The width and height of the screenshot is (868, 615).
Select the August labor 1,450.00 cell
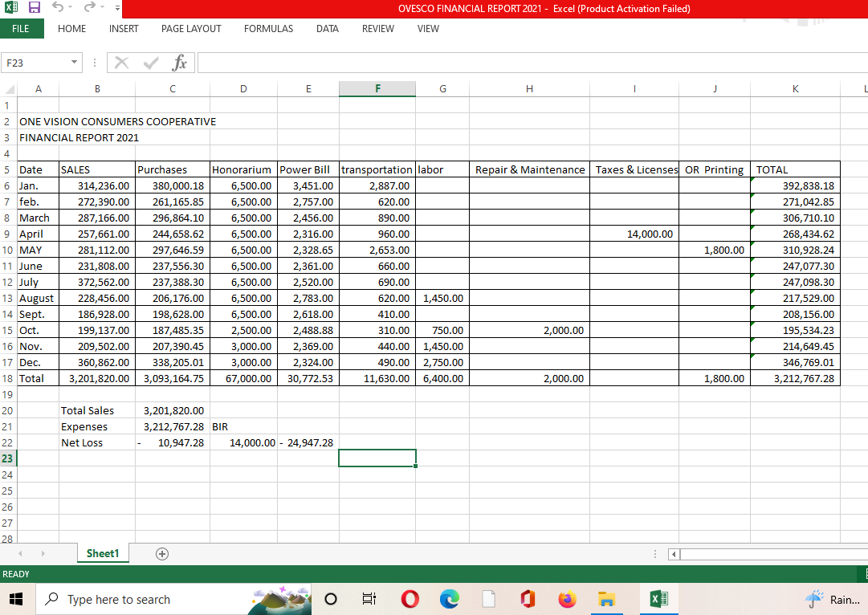[x=442, y=299]
